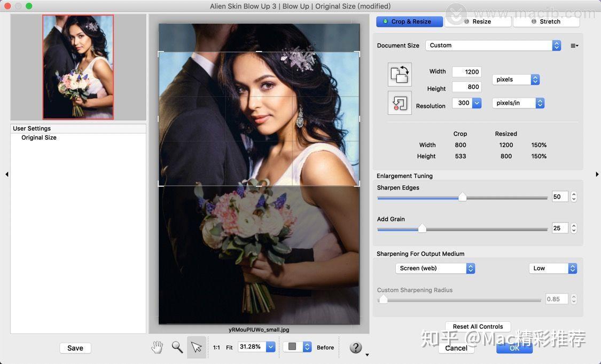Open the Document Size presets menu icon
Screen dimensions: 601x364
(x=574, y=45)
